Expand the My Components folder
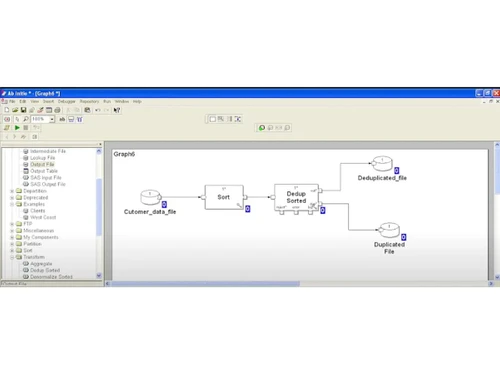This screenshot has width=500, height=375. [x=12, y=237]
